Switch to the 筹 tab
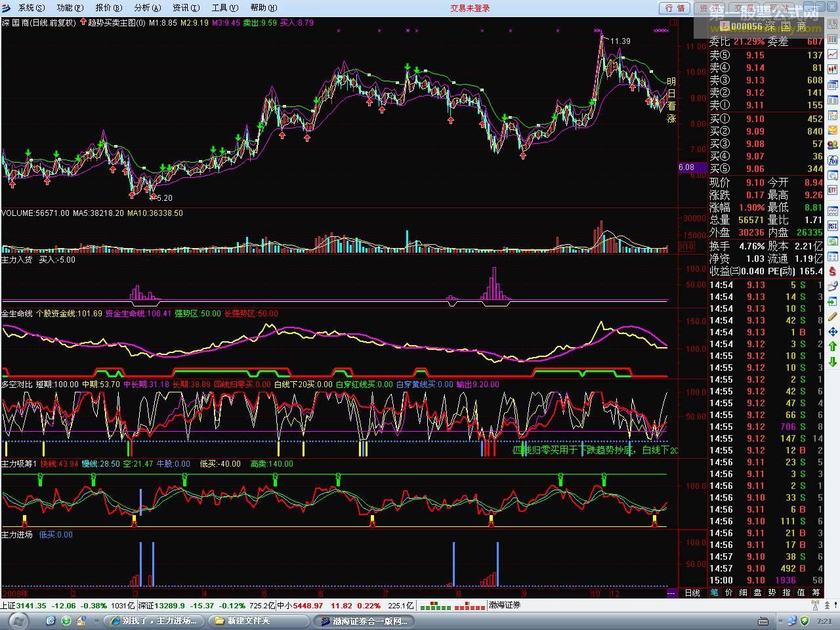This screenshot has width=840, height=630. [816, 593]
